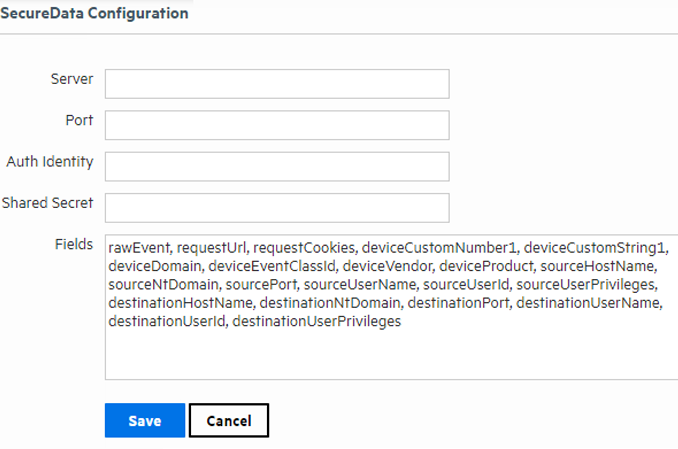Viewport: 678px width, 449px height.
Task: Click the Server label
Action: click(72, 79)
